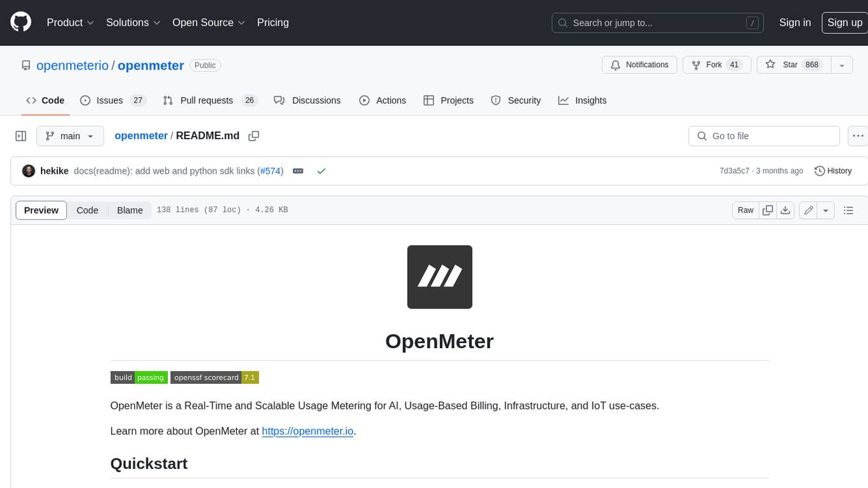Open the Issues tab
Screen dimensions: 868x488
point(112,100)
